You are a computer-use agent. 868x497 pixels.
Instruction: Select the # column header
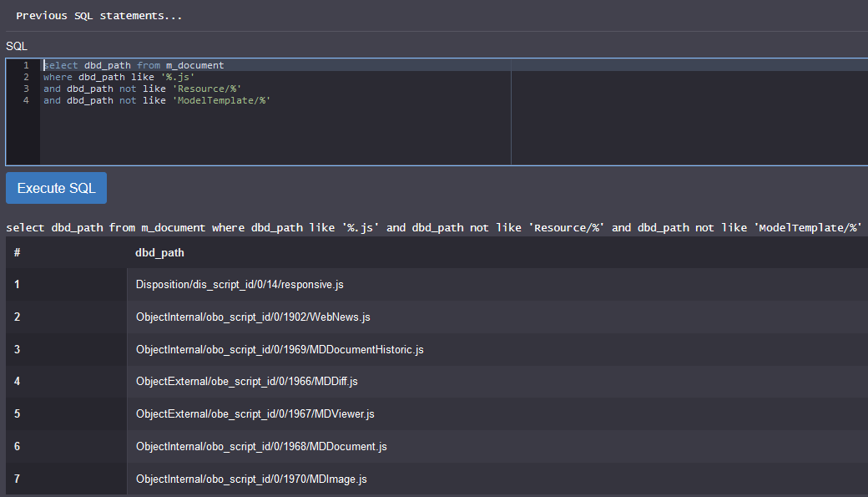tap(18, 252)
